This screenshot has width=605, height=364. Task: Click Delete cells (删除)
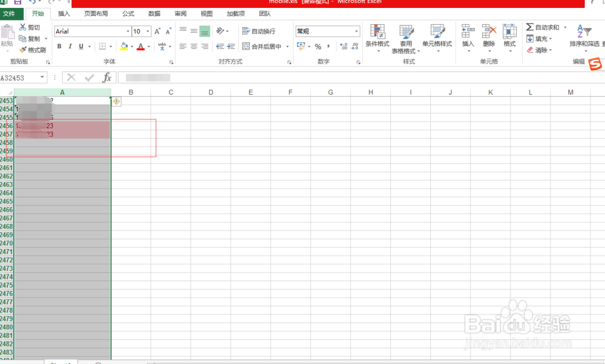click(489, 38)
